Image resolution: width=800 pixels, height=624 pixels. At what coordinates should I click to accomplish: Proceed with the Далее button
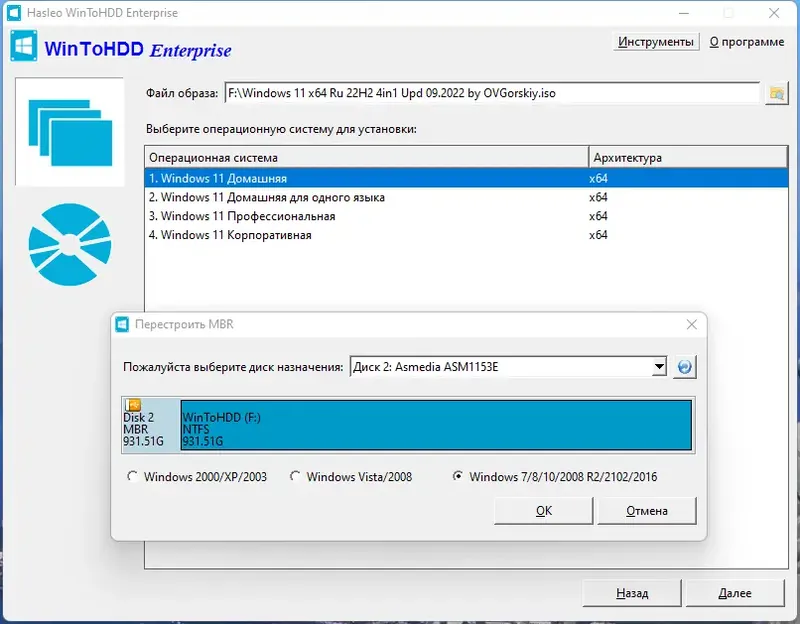coord(735,593)
